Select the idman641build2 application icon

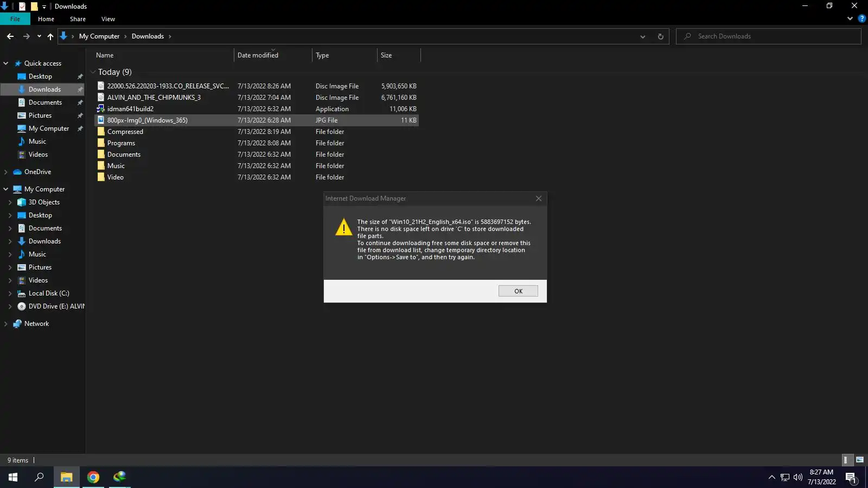pos(101,108)
